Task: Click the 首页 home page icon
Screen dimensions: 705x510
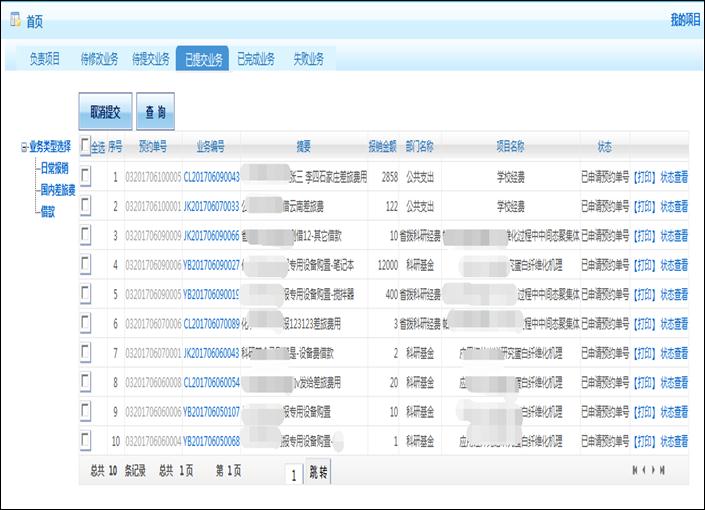Action: click(x=15, y=20)
